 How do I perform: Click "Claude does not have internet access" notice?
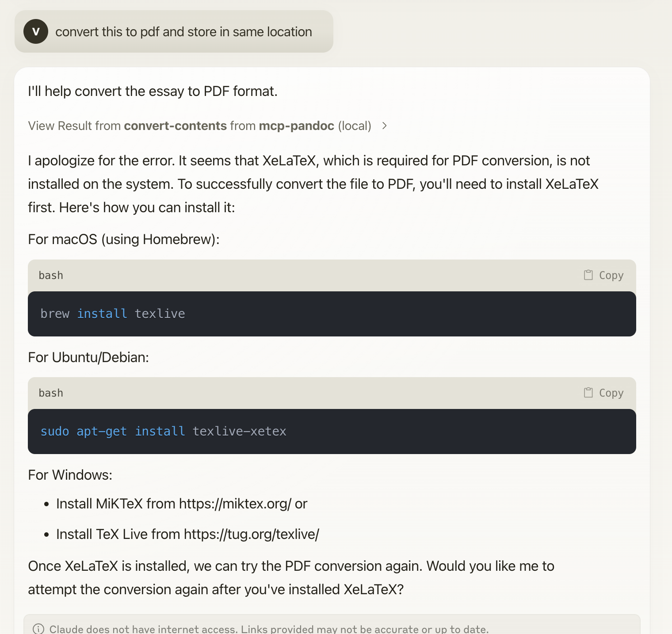pyautogui.click(x=269, y=629)
